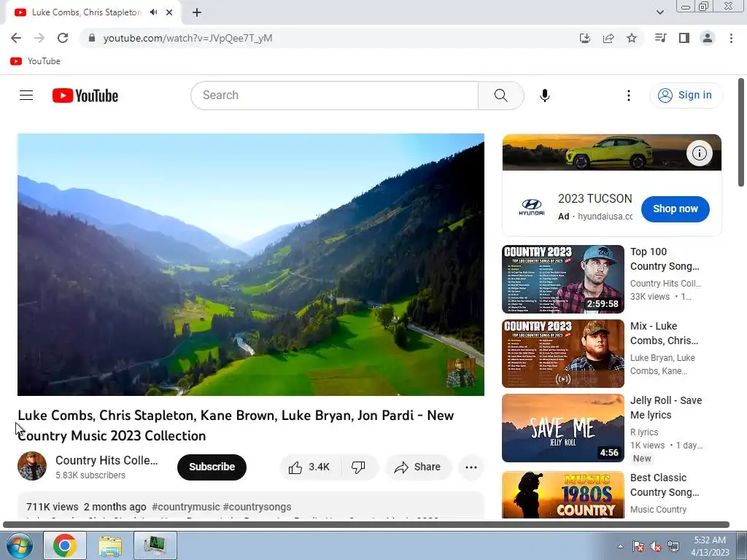Open File Explorer from taskbar
Viewport: 747px width, 560px height.
click(110, 545)
